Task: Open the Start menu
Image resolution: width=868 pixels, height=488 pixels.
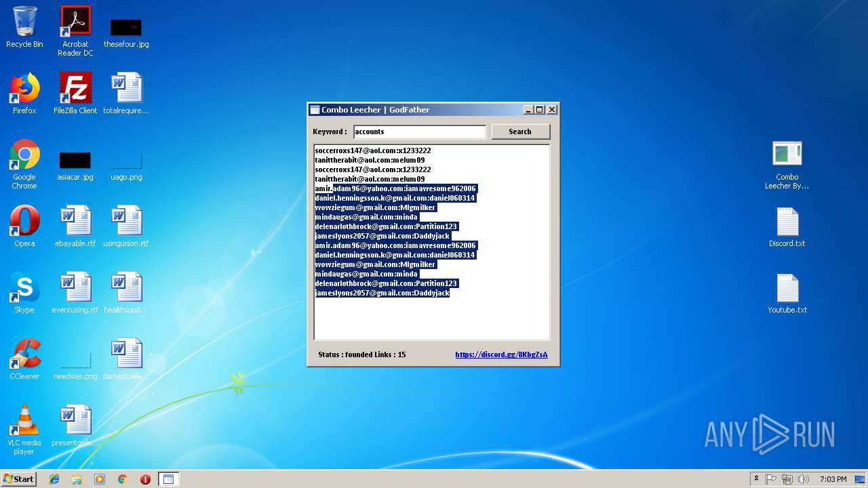Action: [19, 479]
